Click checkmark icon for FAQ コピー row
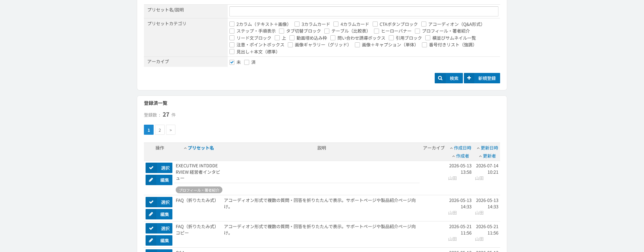644x252 pixels. [x=151, y=228]
